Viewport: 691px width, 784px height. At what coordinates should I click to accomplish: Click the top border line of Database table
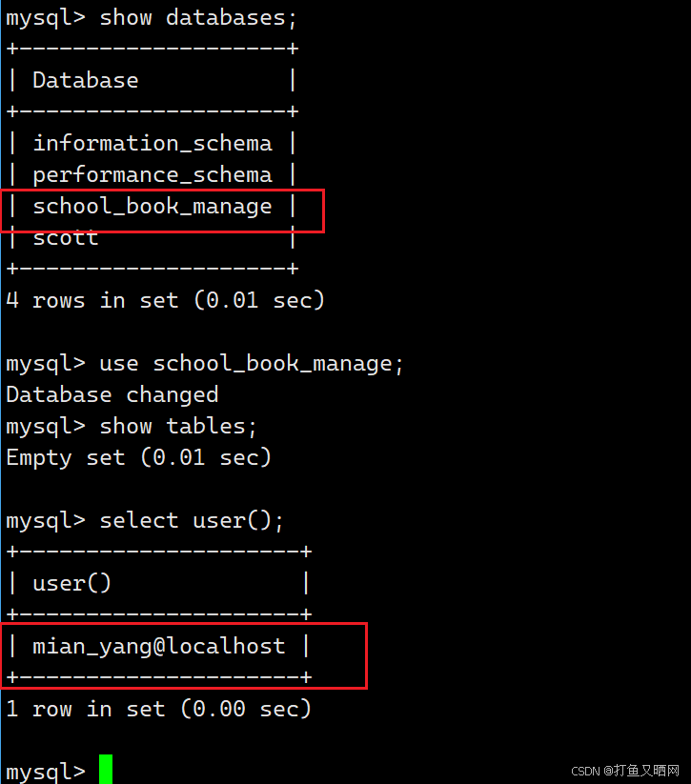[x=152, y=49]
